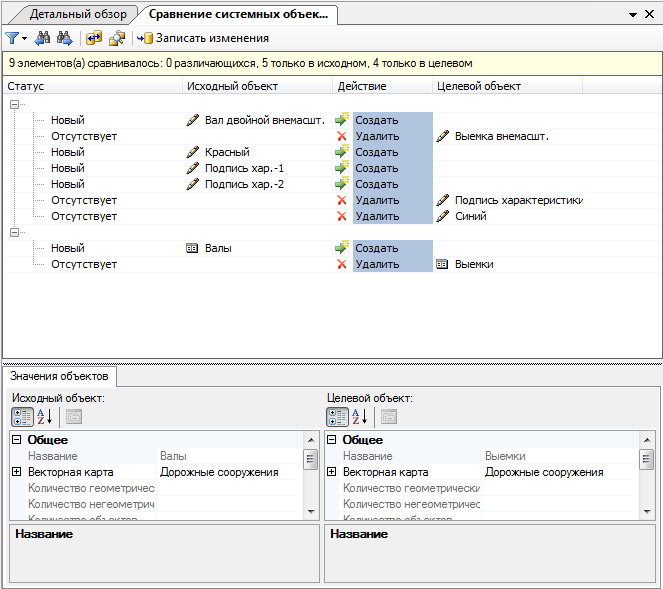Click create arrow icon for Валы row
Screen dimensions: 663x589
pyautogui.click(x=342, y=248)
